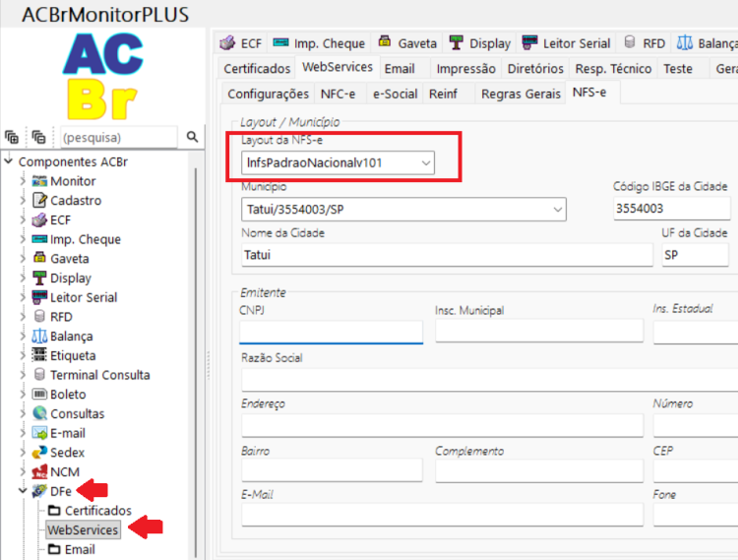
Task: Select Imp. Cheque icon in tree
Action: pyautogui.click(x=39, y=239)
